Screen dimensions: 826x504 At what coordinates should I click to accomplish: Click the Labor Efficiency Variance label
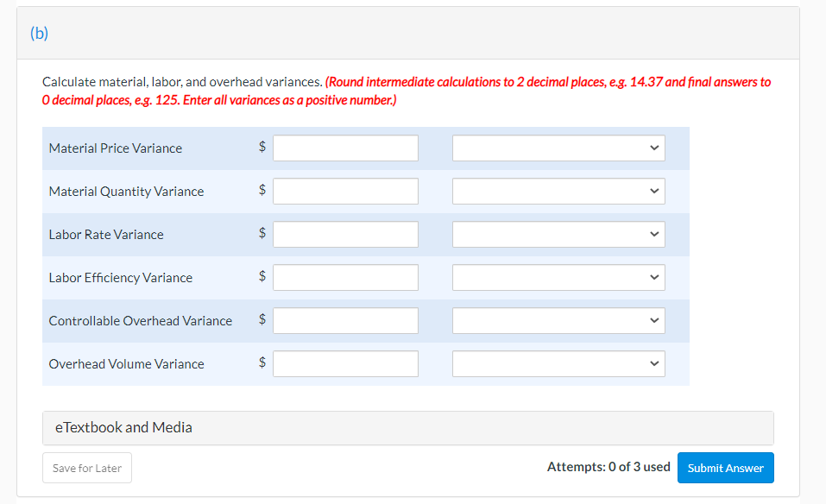point(121,278)
